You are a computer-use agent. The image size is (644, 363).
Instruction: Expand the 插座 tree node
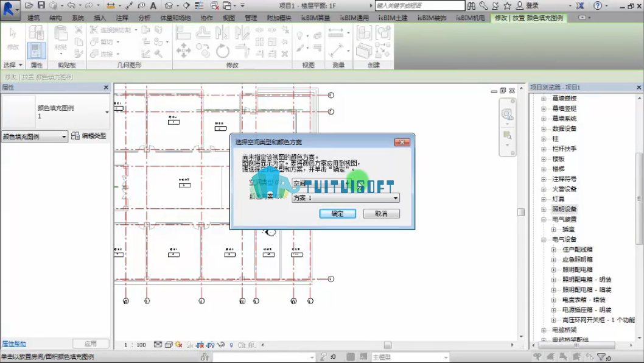pyautogui.click(x=554, y=230)
